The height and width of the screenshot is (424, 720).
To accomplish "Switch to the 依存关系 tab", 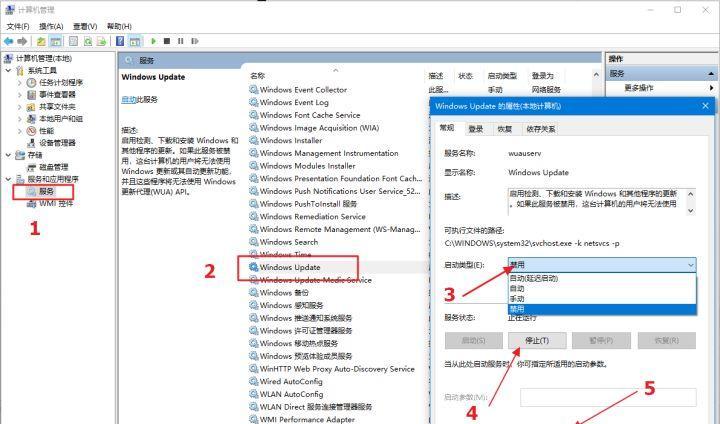I will [x=541, y=129].
